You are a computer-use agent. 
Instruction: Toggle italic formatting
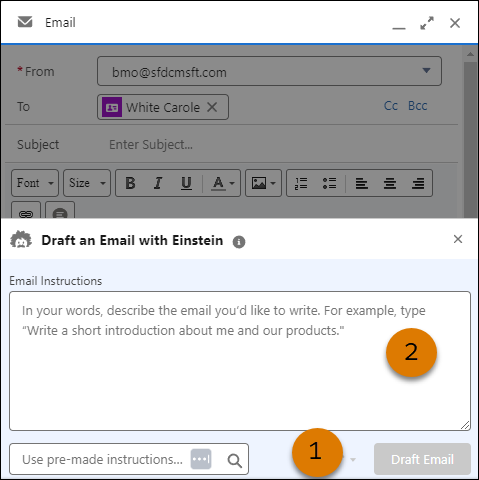tap(158, 183)
